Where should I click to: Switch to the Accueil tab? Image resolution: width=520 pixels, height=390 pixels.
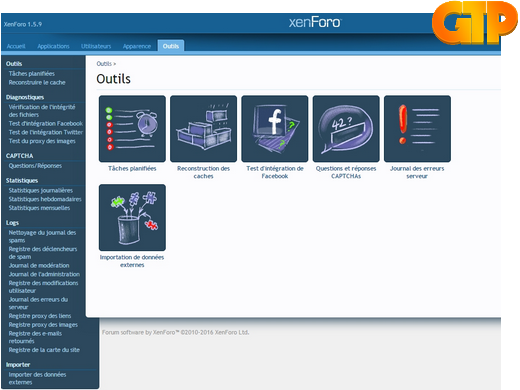click(x=16, y=46)
